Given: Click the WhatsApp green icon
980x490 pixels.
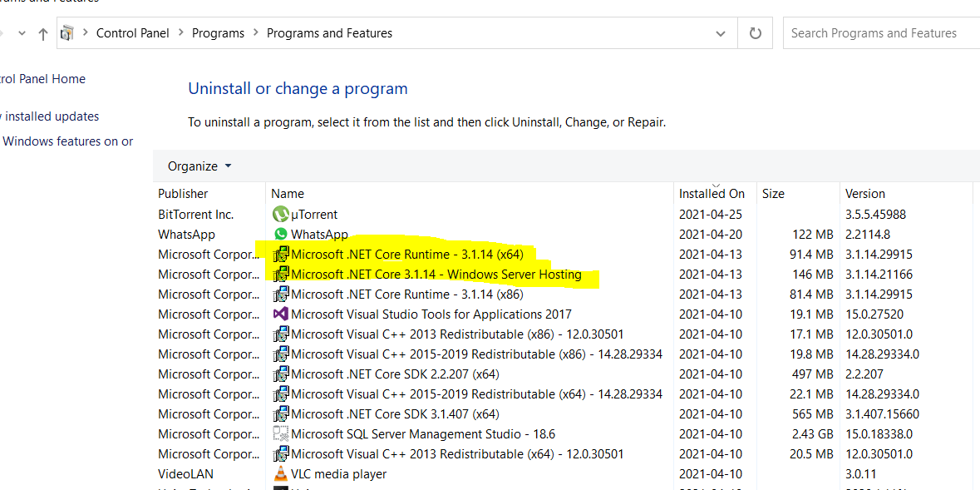Looking at the screenshot, I should (x=281, y=235).
